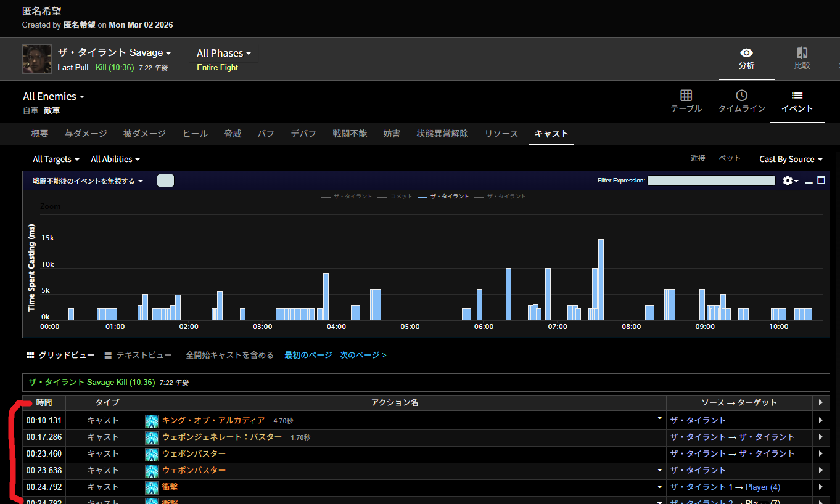Open the デバフ tab
This screenshot has height=504, width=840.
(x=303, y=134)
